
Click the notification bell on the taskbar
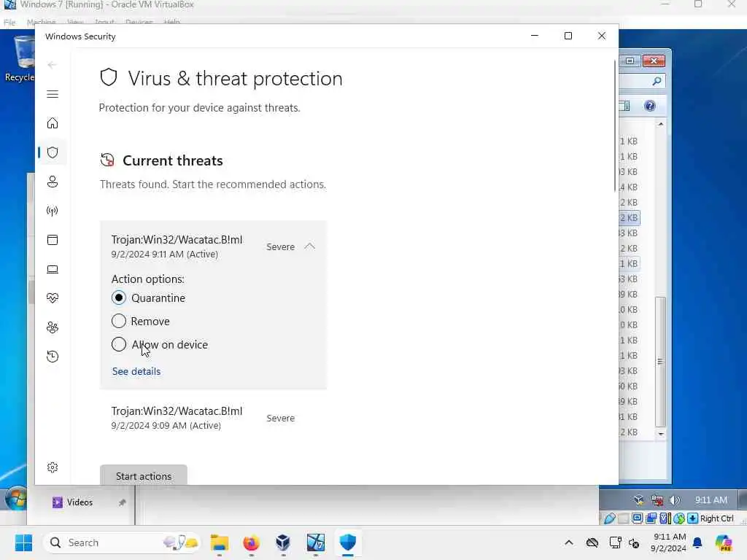[x=697, y=542]
